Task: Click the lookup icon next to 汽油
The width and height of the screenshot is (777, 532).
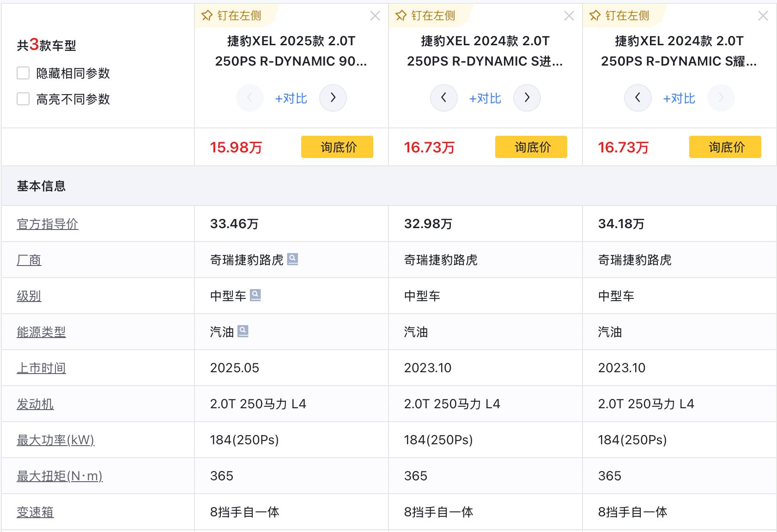Action: coord(243,331)
